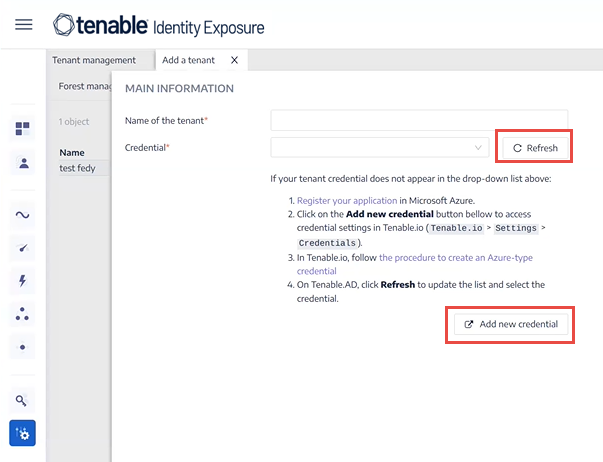Expand the Credential dropdown list
The width and height of the screenshot is (603, 462).
(x=380, y=148)
